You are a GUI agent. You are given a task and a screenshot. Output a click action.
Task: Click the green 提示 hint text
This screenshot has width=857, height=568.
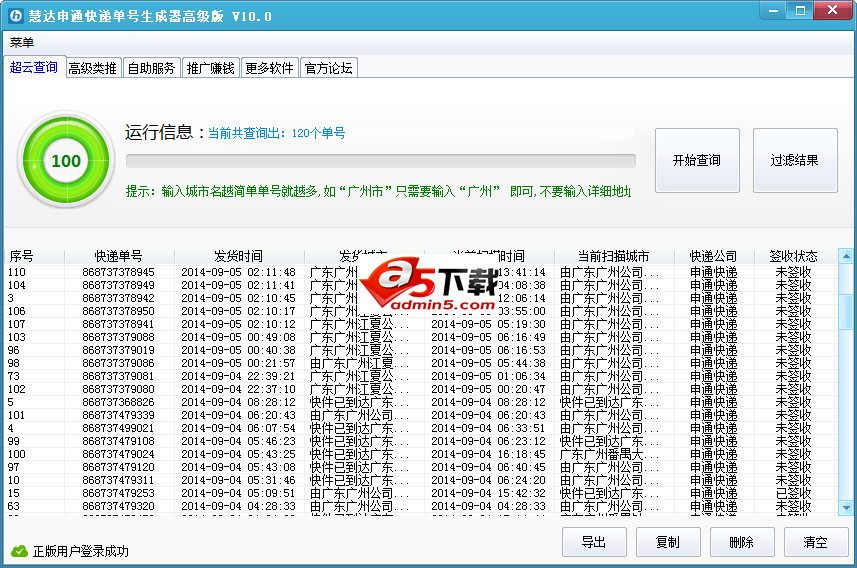click(x=378, y=191)
